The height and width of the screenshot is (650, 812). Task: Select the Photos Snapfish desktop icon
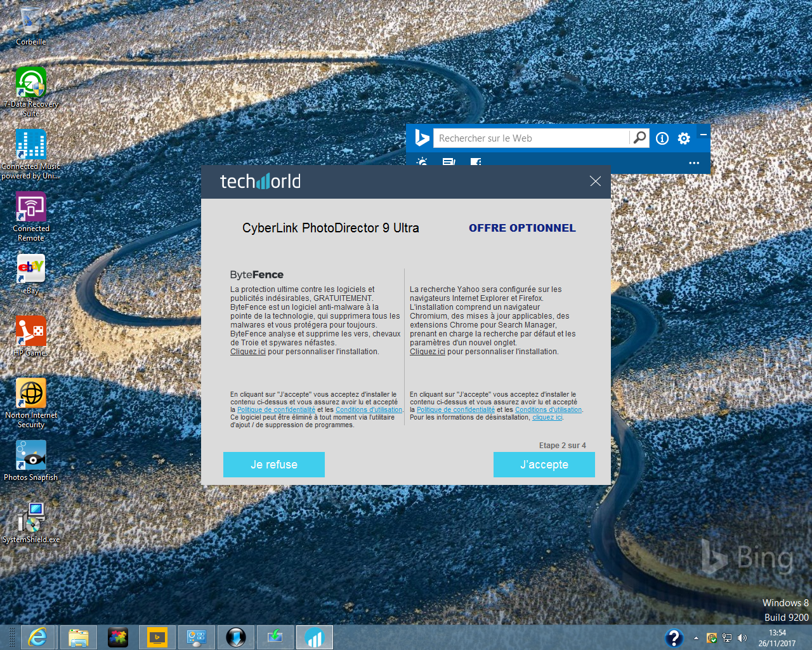pyautogui.click(x=30, y=461)
